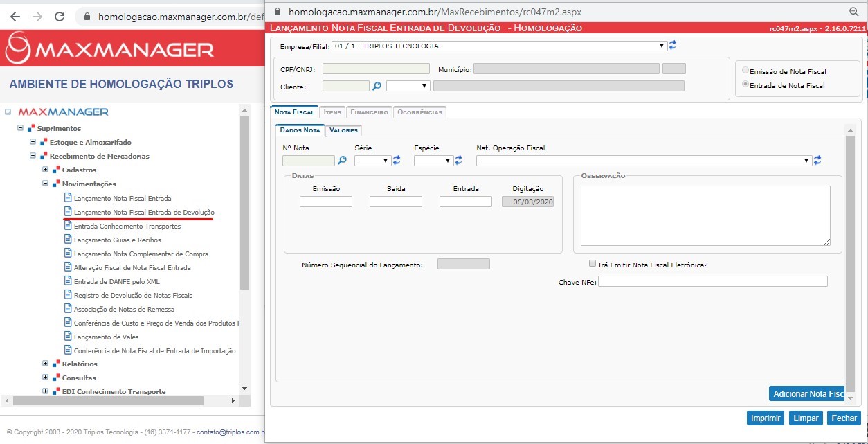The height and width of the screenshot is (444, 868).
Task: Open the Espécie dropdown
Action: [x=433, y=161]
